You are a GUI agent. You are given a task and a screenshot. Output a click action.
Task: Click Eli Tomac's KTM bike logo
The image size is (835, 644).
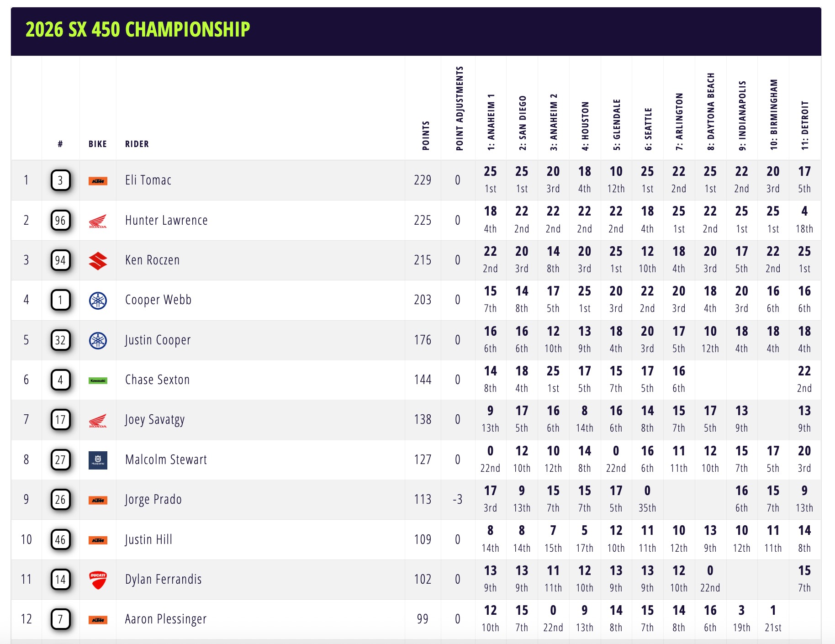98,181
